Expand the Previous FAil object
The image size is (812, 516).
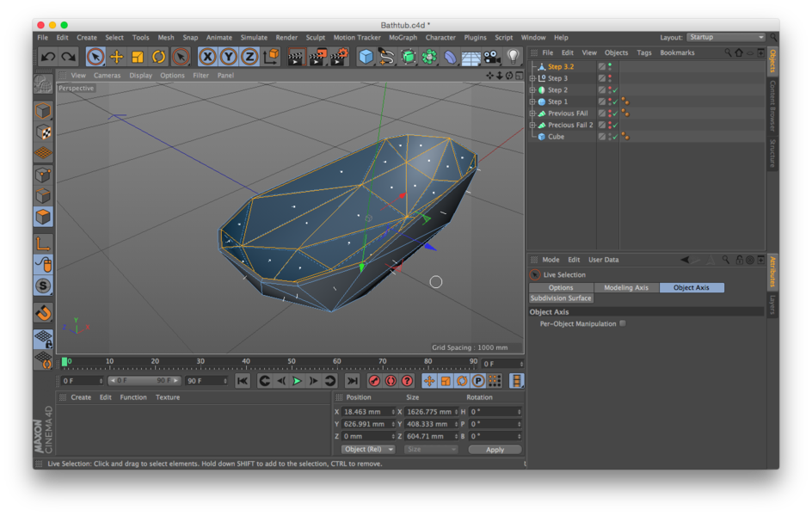[532, 114]
